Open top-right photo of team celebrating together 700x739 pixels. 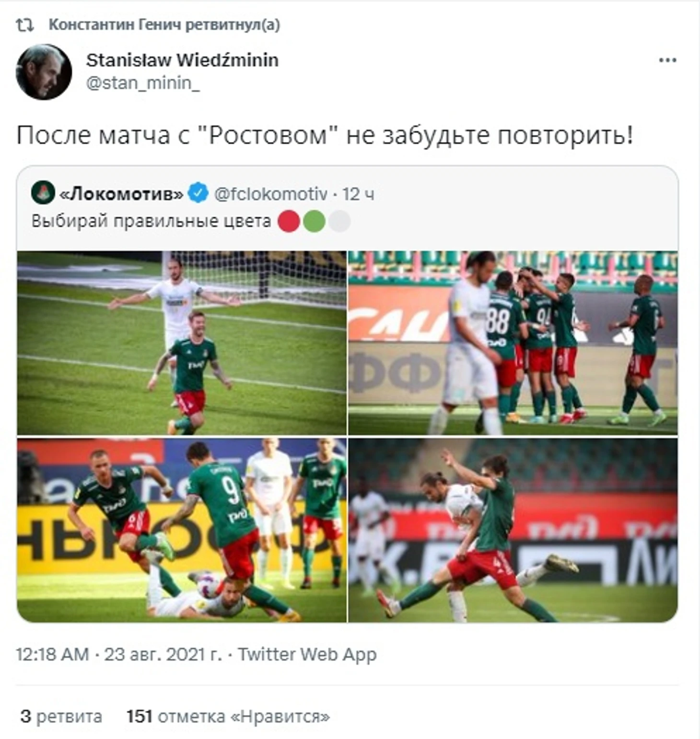(x=513, y=343)
